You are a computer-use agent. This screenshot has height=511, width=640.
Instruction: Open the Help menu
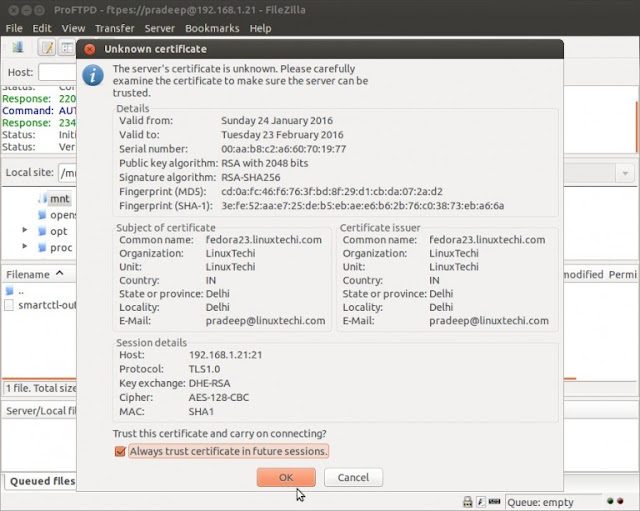[260, 28]
